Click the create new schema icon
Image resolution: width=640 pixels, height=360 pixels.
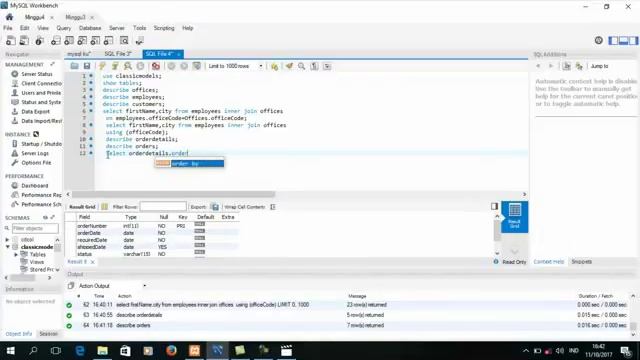point(56,40)
